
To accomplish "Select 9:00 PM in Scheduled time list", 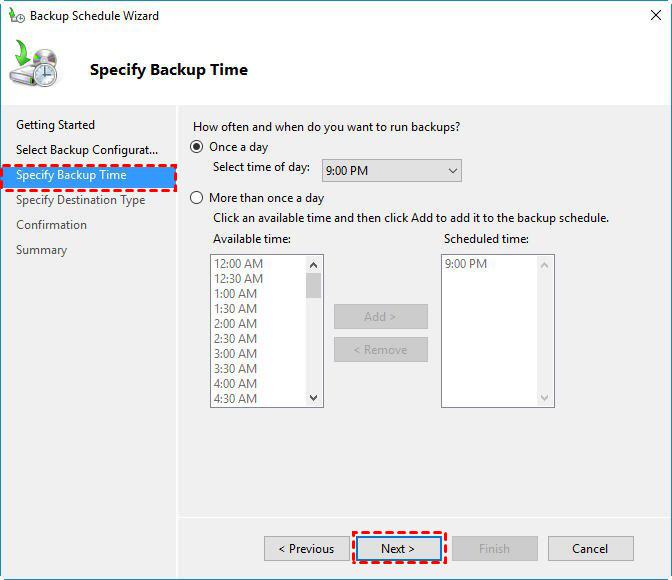I will tap(466, 264).
